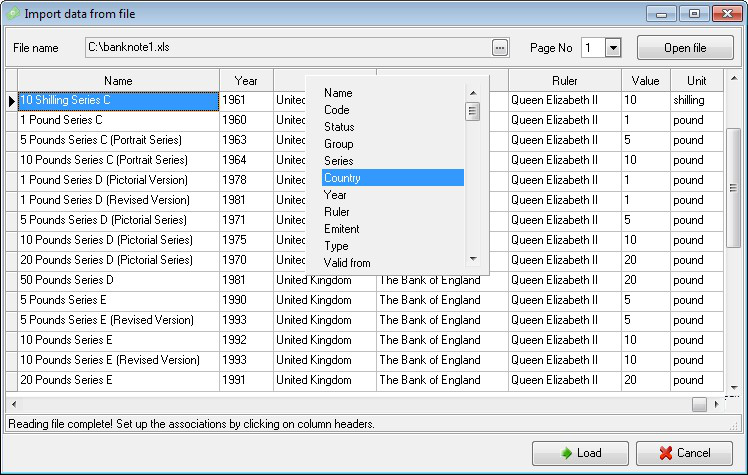Select the '10 Pounds Series E' name cell

click(118, 341)
